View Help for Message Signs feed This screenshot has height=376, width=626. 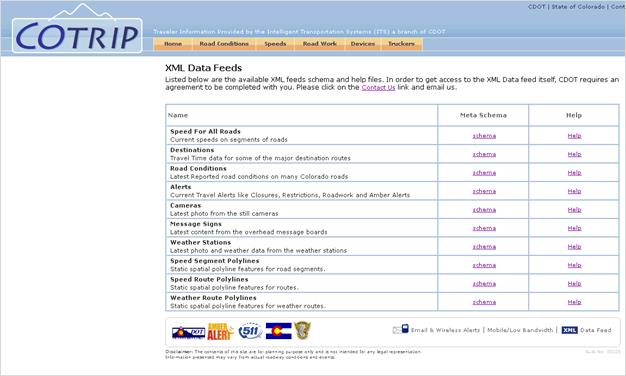click(x=574, y=228)
